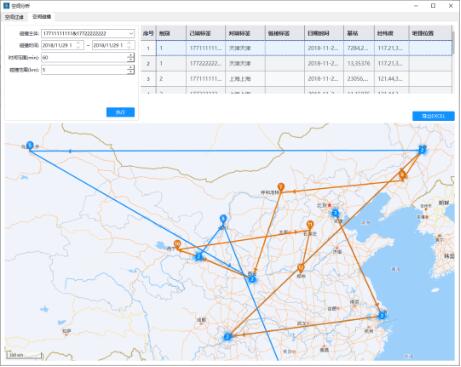Viewport: 461px width, 367px height.
Task: Click the orange marker at Xining
Action: (x=177, y=245)
